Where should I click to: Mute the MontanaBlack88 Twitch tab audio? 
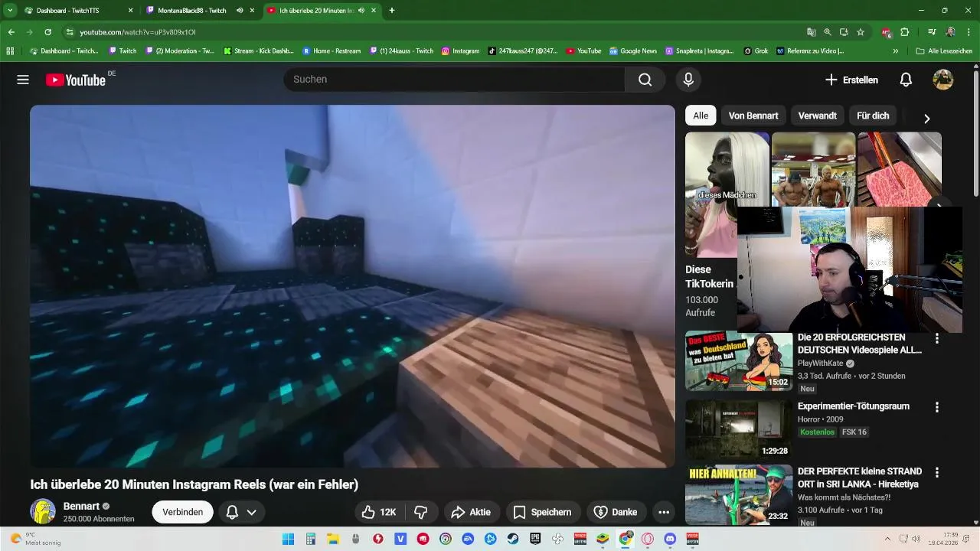pyautogui.click(x=240, y=11)
